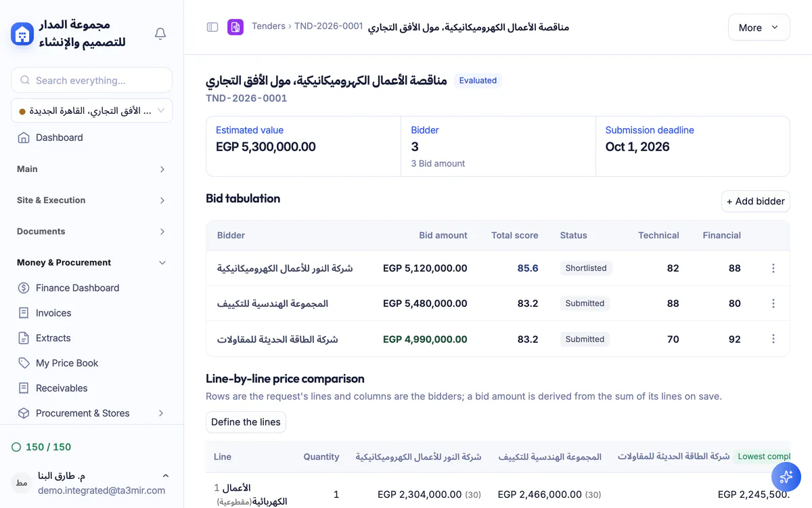Image resolution: width=812 pixels, height=508 pixels.
Task: Click the tender ID TND-2026-0001 under title
Action: coord(246,98)
